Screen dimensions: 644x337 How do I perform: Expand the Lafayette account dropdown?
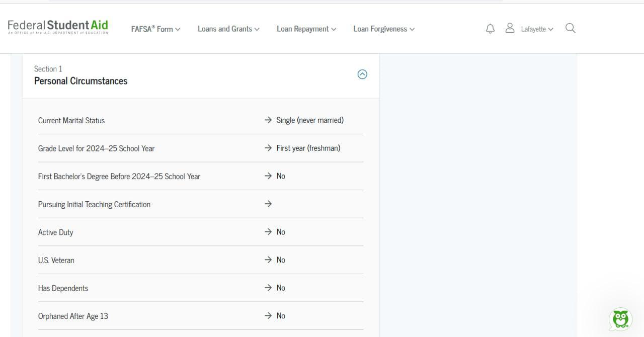pos(537,29)
